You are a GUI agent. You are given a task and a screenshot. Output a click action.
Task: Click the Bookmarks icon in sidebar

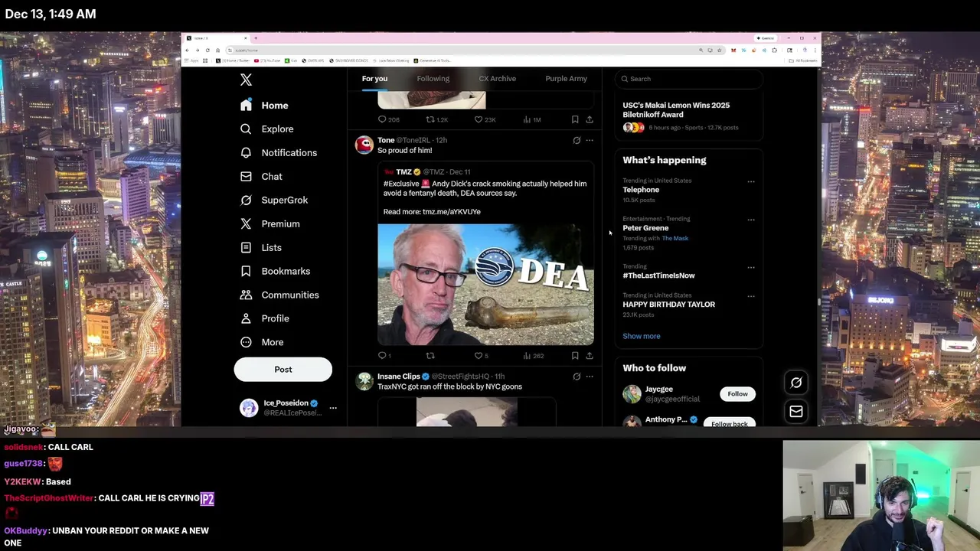(246, 272)
